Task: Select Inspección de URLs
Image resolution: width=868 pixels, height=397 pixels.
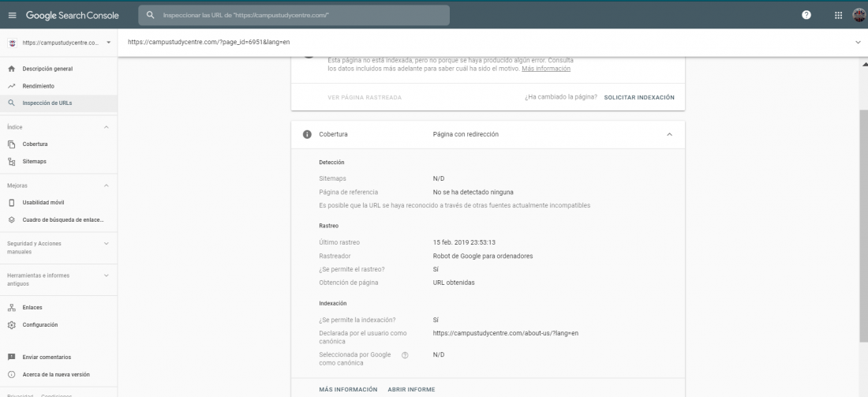Action: (58, 103)
